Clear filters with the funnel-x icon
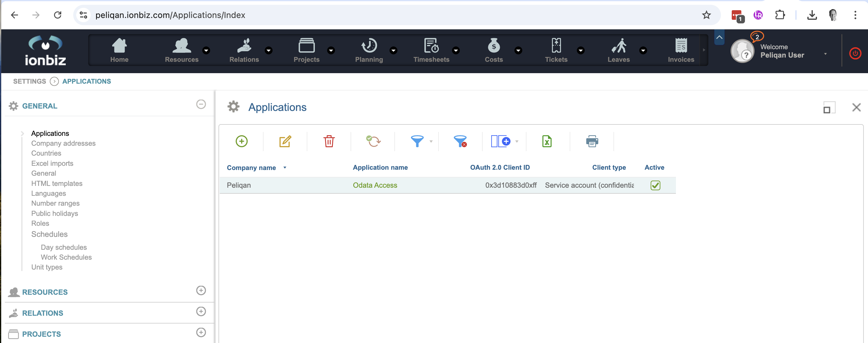 (x=460, y=141)
